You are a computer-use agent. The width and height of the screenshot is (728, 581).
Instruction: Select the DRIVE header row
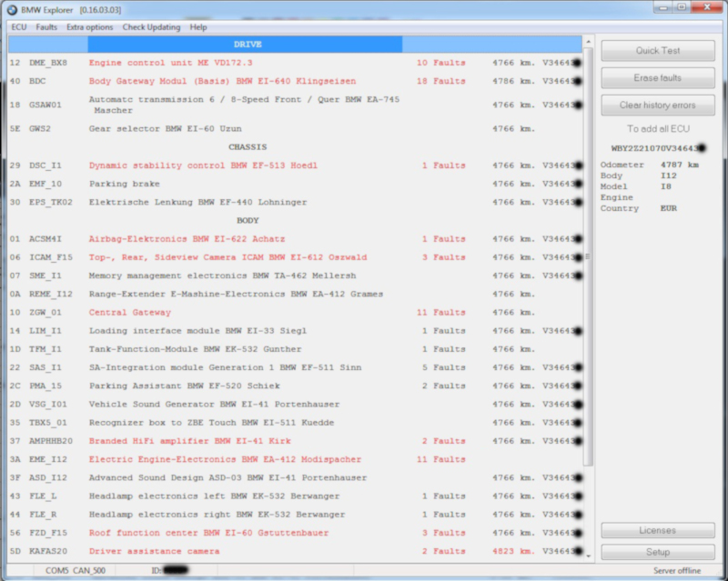[295, 45]
